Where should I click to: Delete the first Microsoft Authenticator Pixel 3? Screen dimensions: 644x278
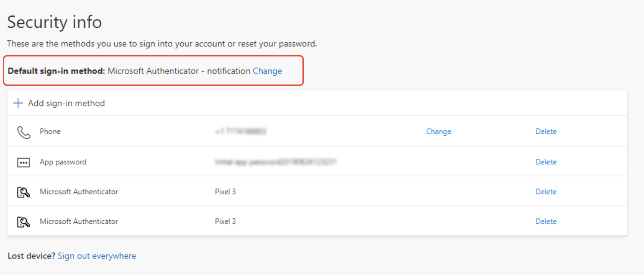click(x=546, y=192)
